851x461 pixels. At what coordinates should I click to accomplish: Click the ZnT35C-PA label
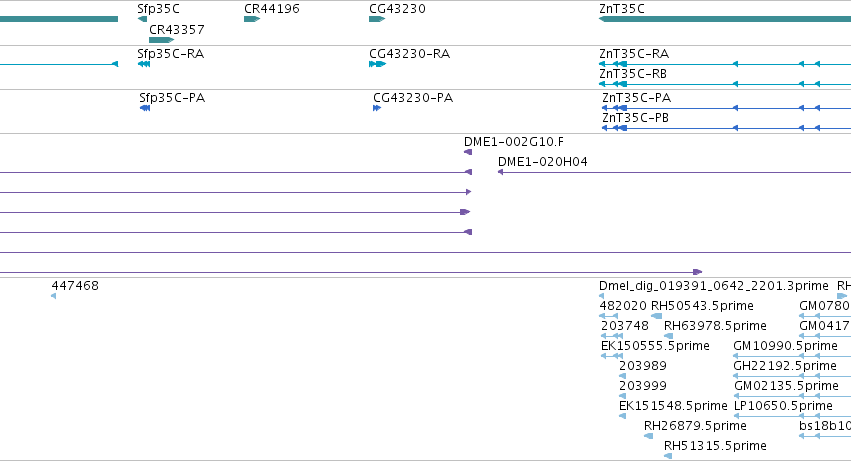(x=637, y=98)
